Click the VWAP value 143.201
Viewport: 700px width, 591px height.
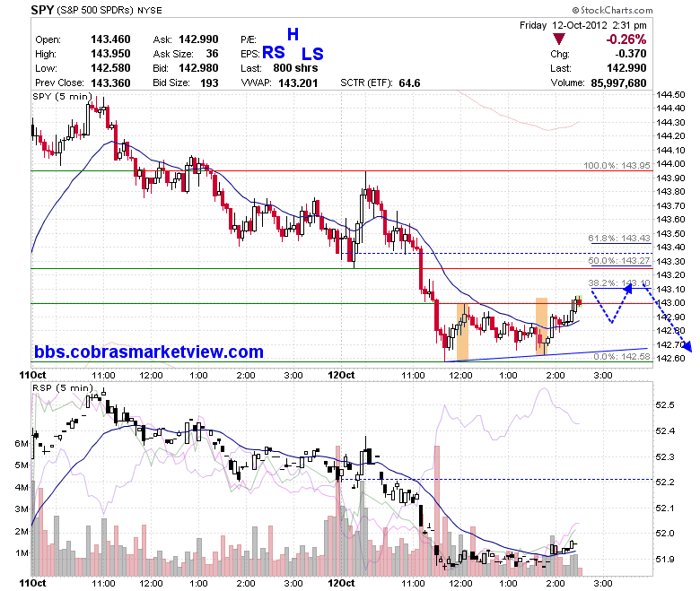point(298,83)
